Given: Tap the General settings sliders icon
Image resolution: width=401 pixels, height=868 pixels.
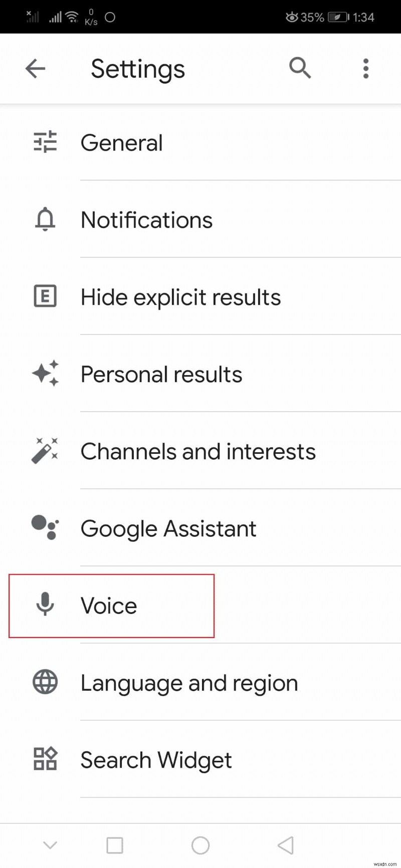Looking at the screenshot, I should [45, 142].
